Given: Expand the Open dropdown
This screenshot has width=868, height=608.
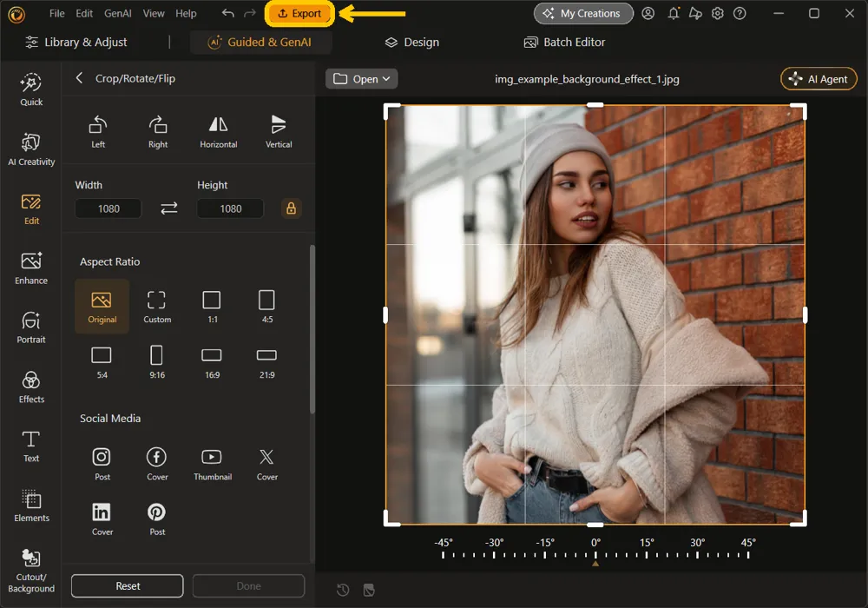Looking at the screenshot, I should [361, 79].
